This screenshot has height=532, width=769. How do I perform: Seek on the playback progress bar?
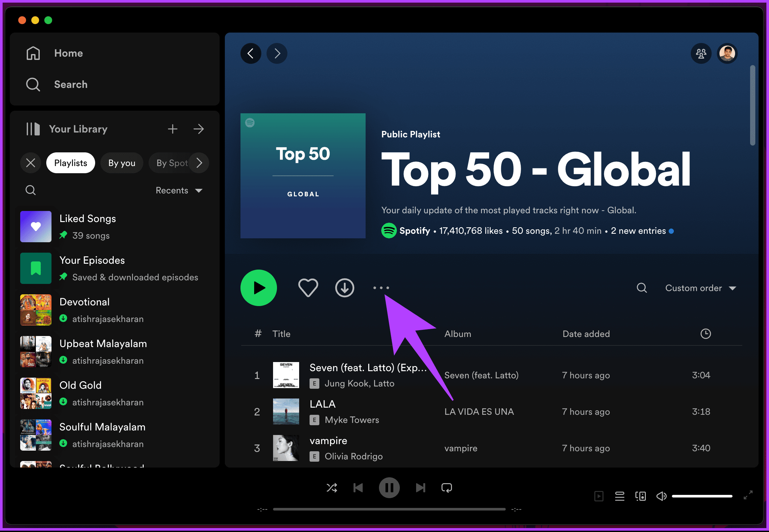pyautogui.click(x=389, y=509)
